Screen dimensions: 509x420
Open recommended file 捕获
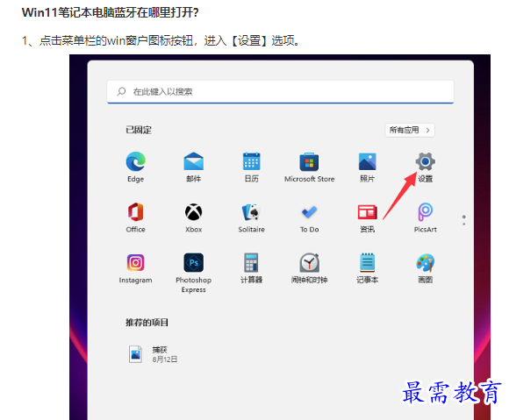(x=153, y=354)
